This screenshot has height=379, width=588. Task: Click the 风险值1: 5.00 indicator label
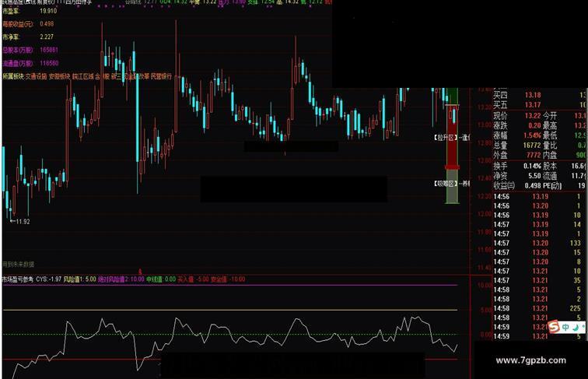pos(80,279)
